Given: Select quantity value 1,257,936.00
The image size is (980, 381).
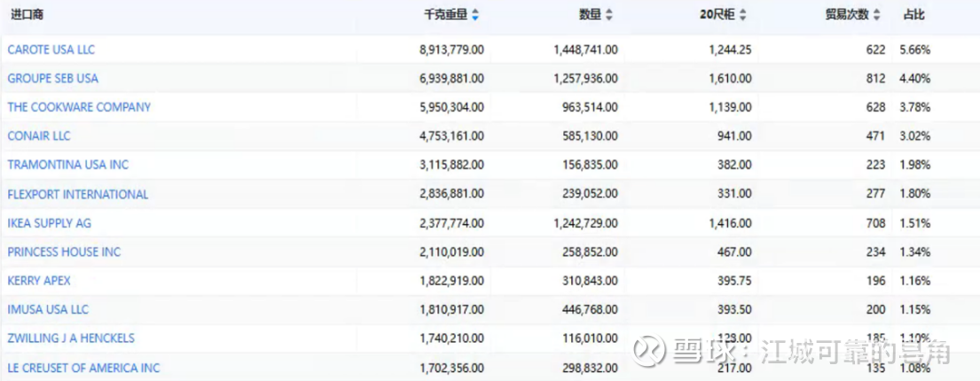Looking at the screenshot, I should [585, 79].
